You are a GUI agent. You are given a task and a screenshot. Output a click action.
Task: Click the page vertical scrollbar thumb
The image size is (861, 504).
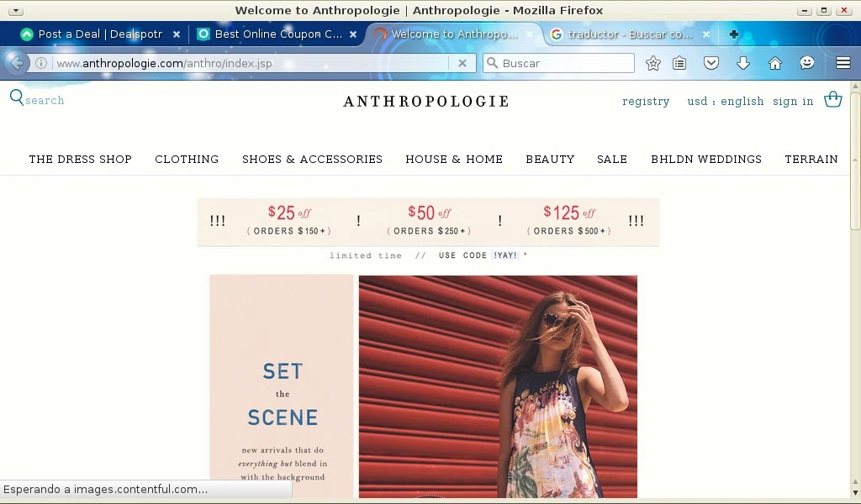pos(855,161)
